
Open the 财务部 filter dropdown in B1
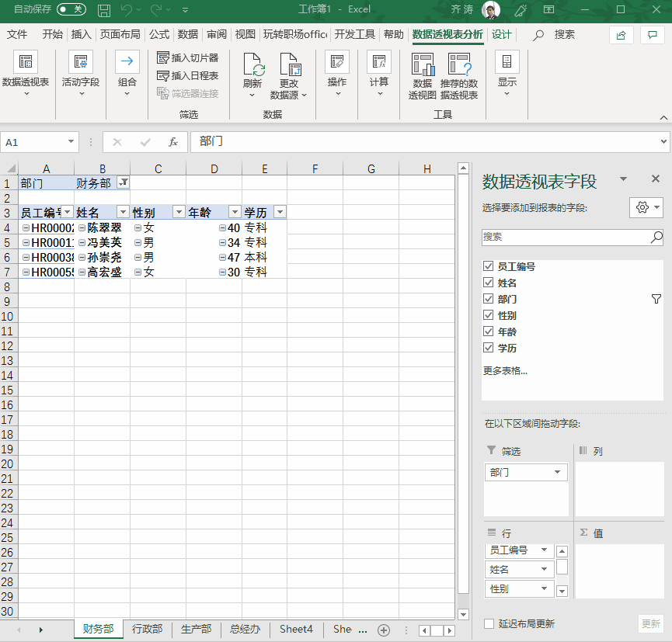[x=124, y=183]
